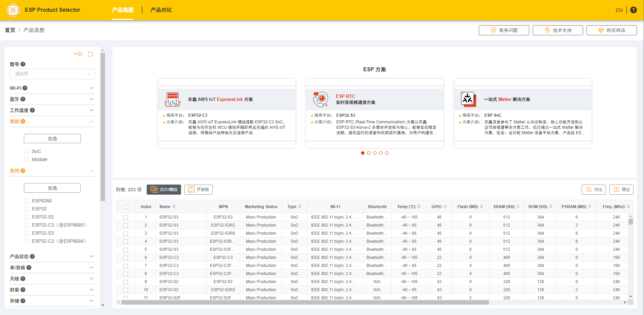Sort table by Name column arrows
The image size is (644, 315).
tap(174, 207)
